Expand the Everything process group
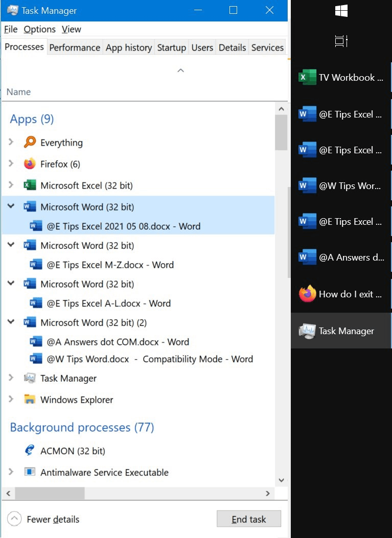The height and width of the screenshot is (538, 392). tap(11, 142)
